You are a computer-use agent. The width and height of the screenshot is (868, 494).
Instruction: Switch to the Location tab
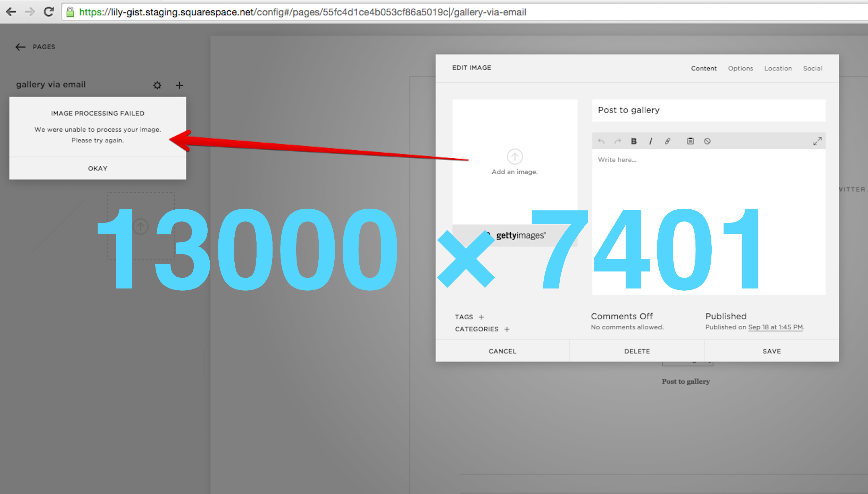tap(778, 68)
